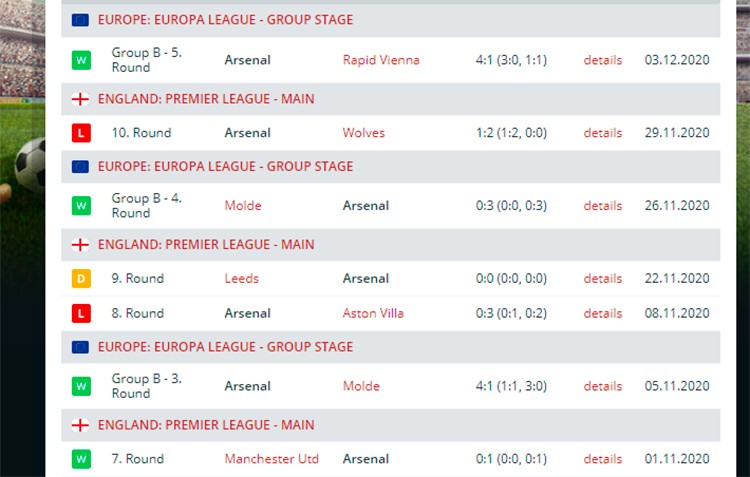The width and height of the screenshot is (750, 477).
Task: Open the Rapid Vienna team link
Action: (381, 60)
